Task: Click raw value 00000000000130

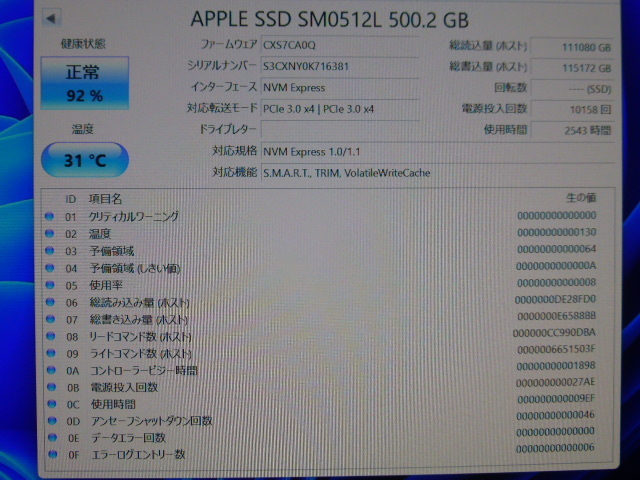Action: pyautogui.click(x=556, y=232)
